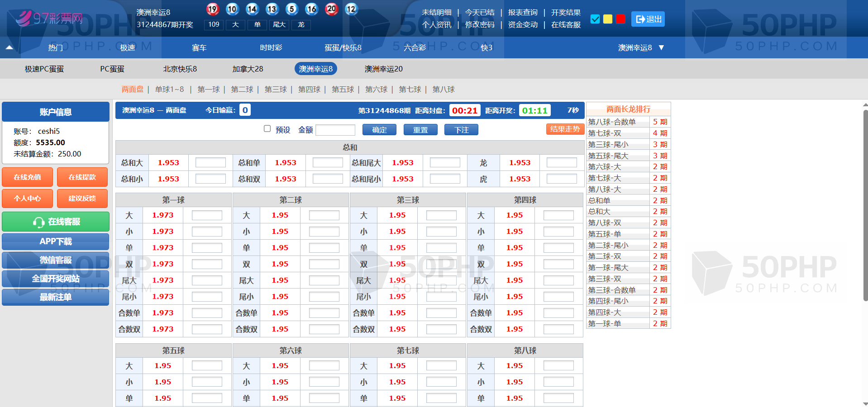This screenshot has width=868, height=407.
Task: Click the red number 19 result ball
Action: click(x=212, y=9)
